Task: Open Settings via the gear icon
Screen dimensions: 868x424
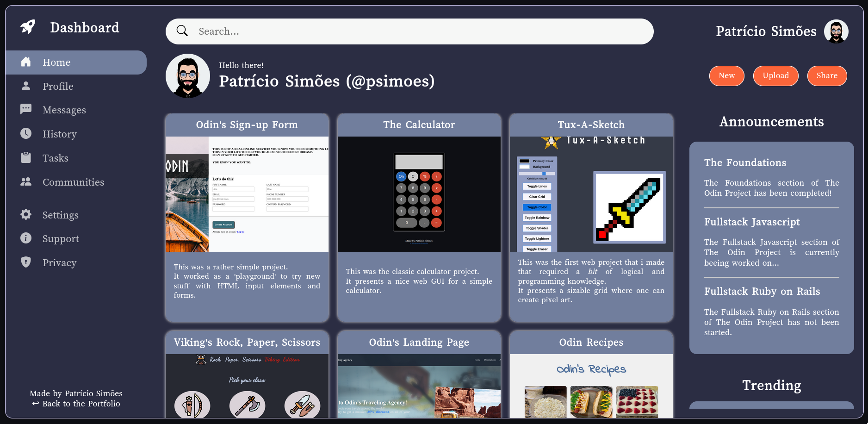Action: tap(26, 215)
